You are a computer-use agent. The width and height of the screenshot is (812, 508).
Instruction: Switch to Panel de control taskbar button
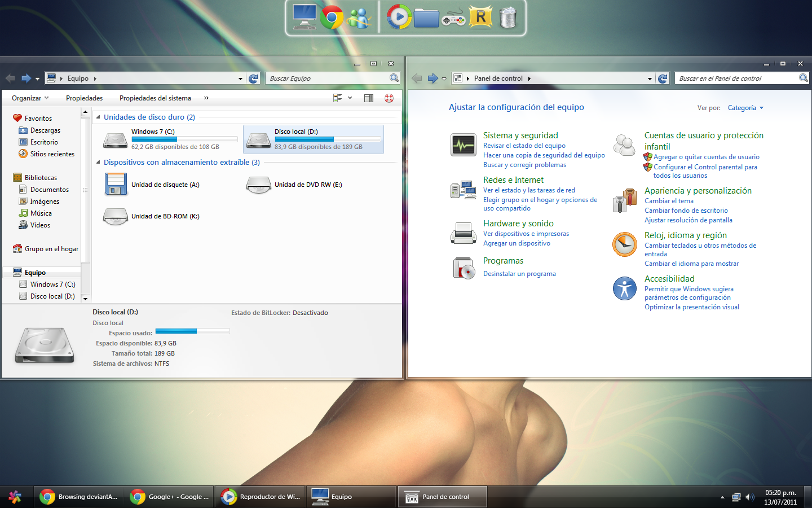[443, 497]
